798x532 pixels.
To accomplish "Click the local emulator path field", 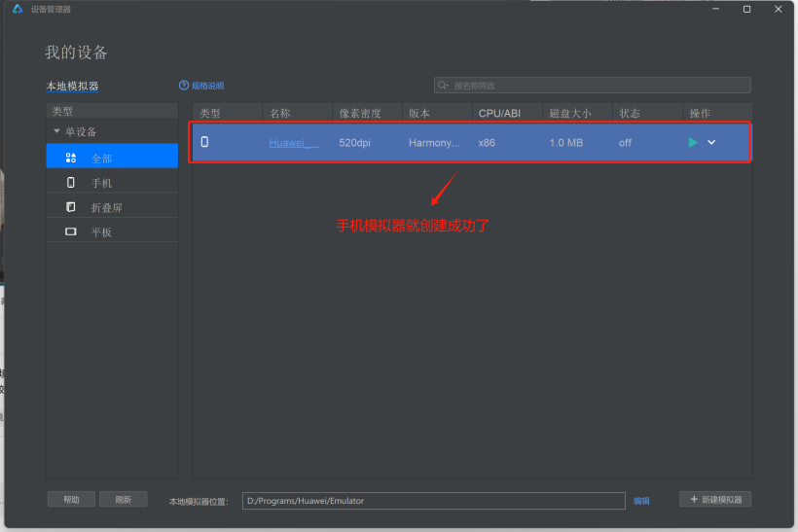I will 432,501.
